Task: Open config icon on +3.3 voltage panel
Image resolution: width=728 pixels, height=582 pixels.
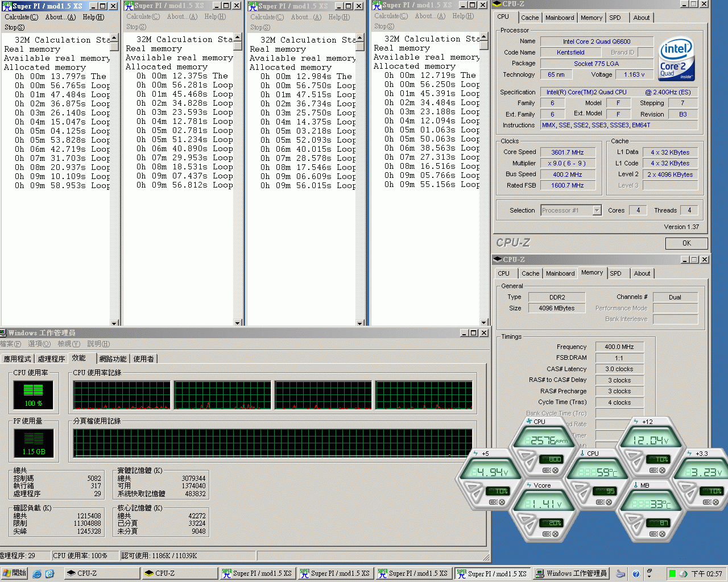Action: click(x=706, y=502)
